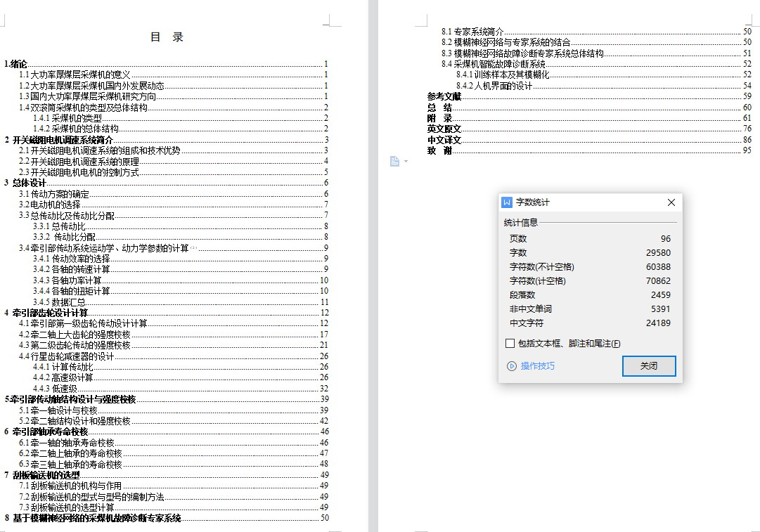Click the document navigation icon beside page two
Screen dimensions: 760x532
394,162
